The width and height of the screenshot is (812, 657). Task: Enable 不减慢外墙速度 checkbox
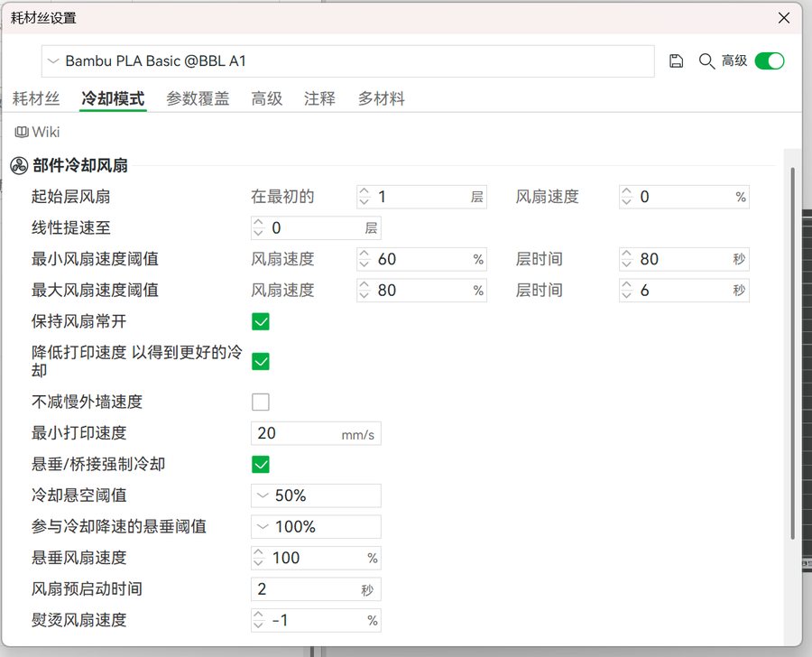pos(261,403)
